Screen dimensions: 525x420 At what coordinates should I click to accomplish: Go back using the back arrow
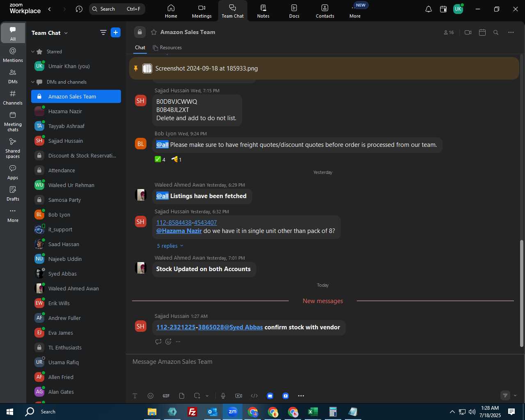point(50,9)
